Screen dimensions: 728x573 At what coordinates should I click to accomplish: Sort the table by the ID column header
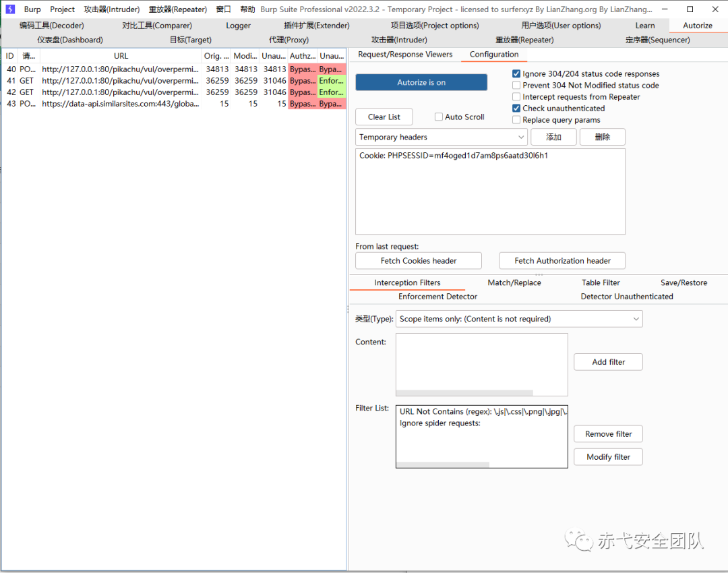click(9, 56)
